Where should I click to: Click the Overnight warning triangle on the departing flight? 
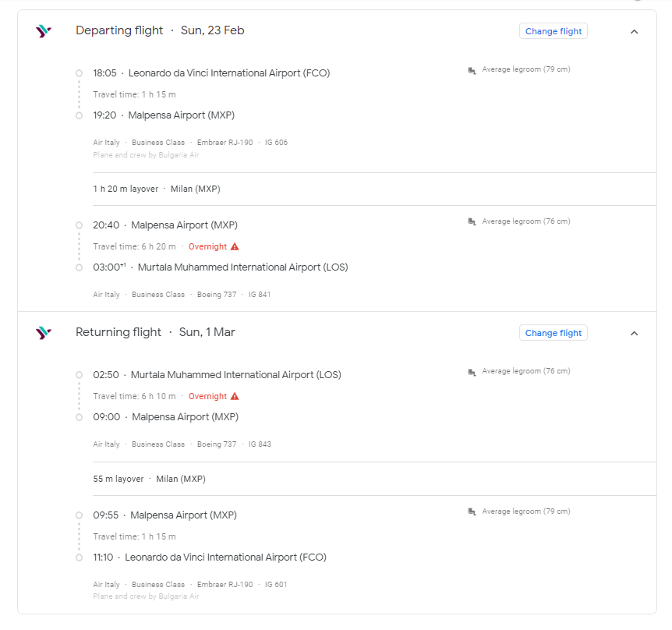[x=235, y=246]
